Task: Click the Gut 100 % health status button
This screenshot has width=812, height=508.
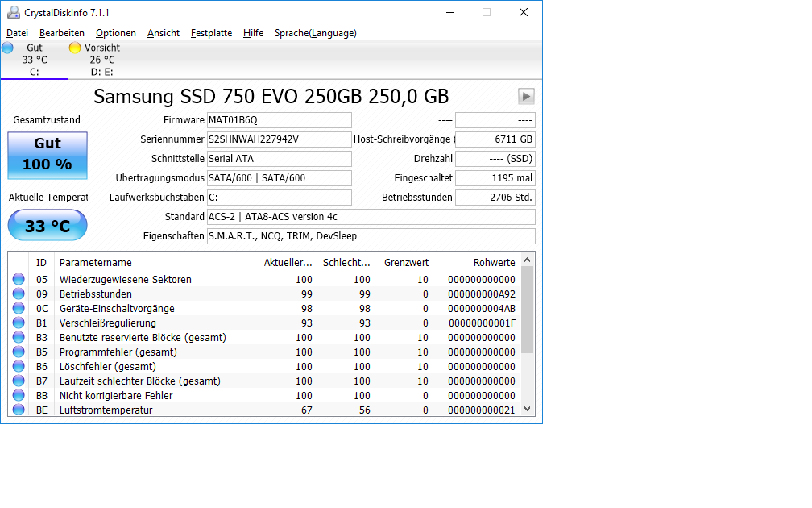Action: tap(48, 156)
